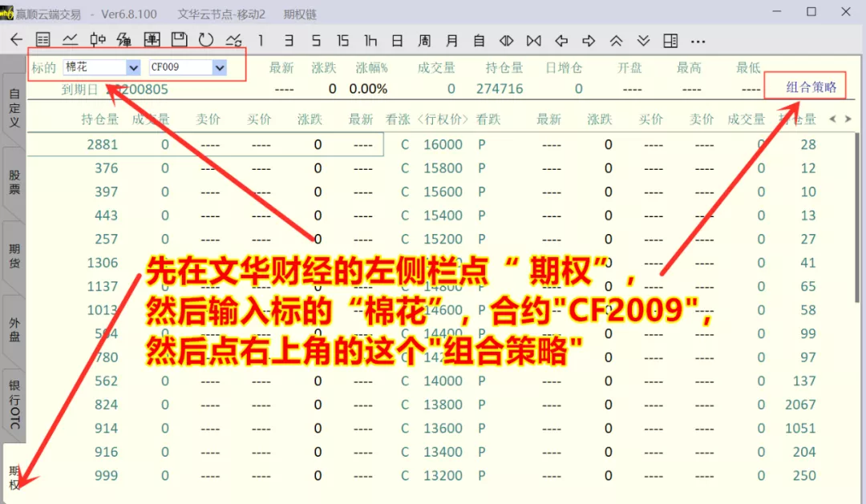Select the 15-minute period button
Viewport: 866px width, 504px height.
pyautogui.click(x=343, y=40)
